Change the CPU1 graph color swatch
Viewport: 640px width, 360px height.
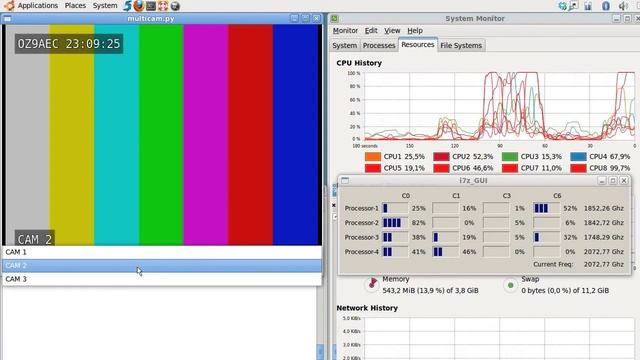[373, 156]
